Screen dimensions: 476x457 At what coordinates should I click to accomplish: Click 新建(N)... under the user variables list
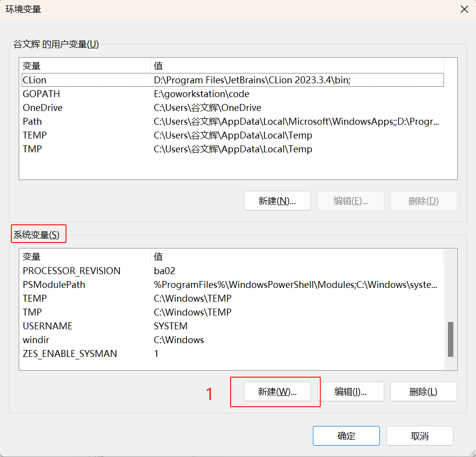(x=277, y=201)
